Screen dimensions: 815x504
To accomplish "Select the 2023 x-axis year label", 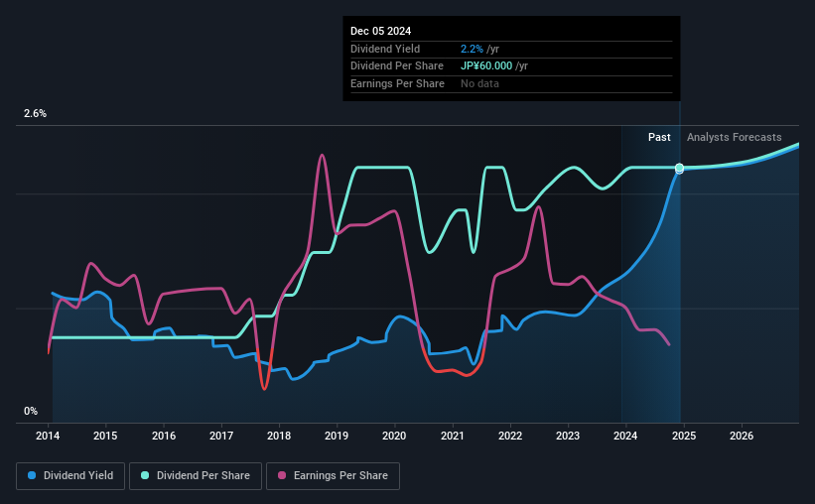I will pos(568,436).
